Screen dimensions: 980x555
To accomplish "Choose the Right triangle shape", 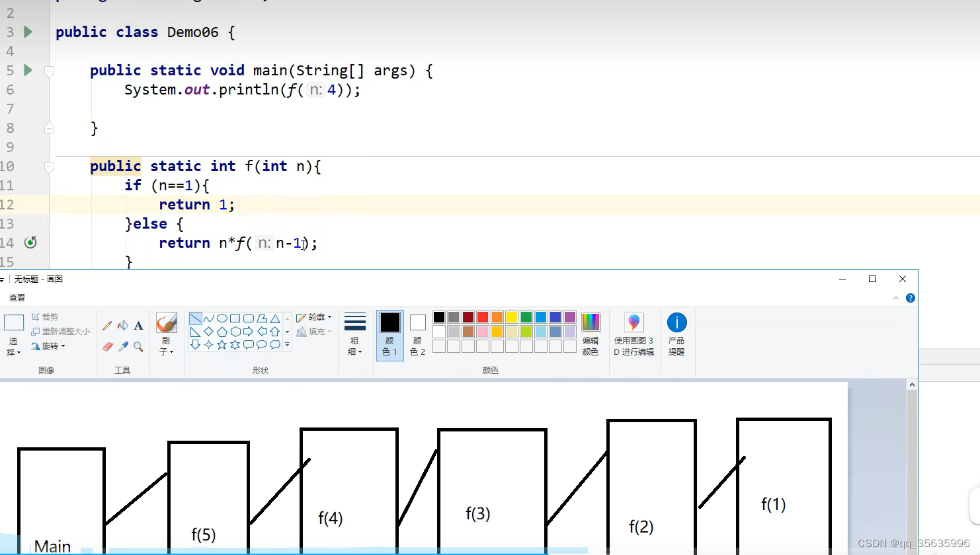I will pyautogui.click(x=195, y=332).
